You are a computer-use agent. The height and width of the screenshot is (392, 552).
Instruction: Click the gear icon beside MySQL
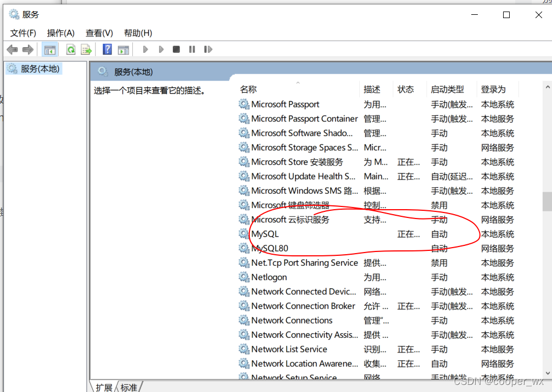pos(244,234)
